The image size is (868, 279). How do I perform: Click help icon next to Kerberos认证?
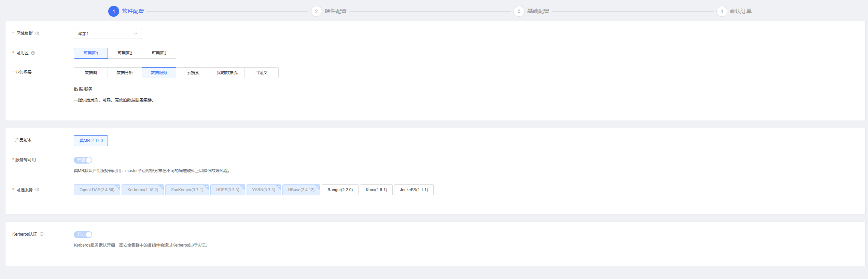click(42, 234)
